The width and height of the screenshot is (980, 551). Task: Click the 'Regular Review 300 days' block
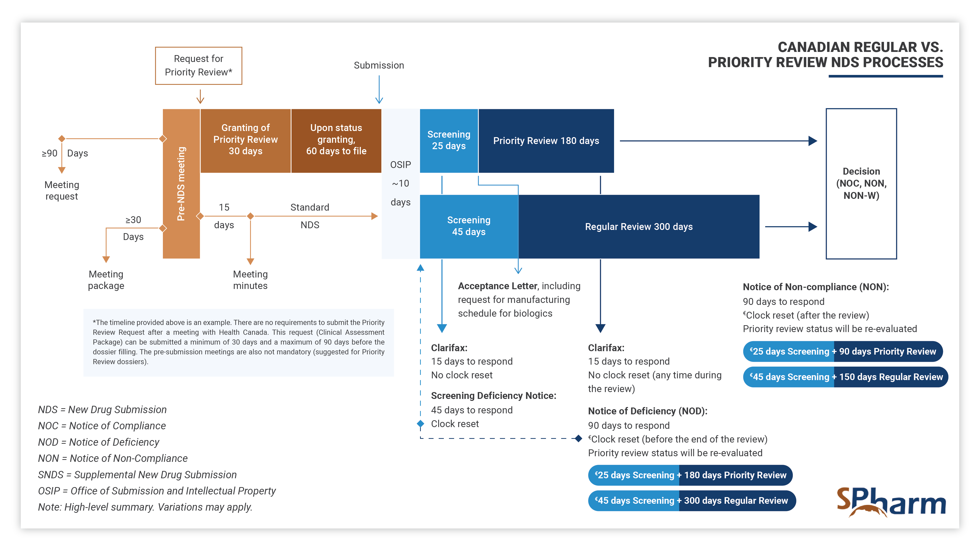[639, 227]
